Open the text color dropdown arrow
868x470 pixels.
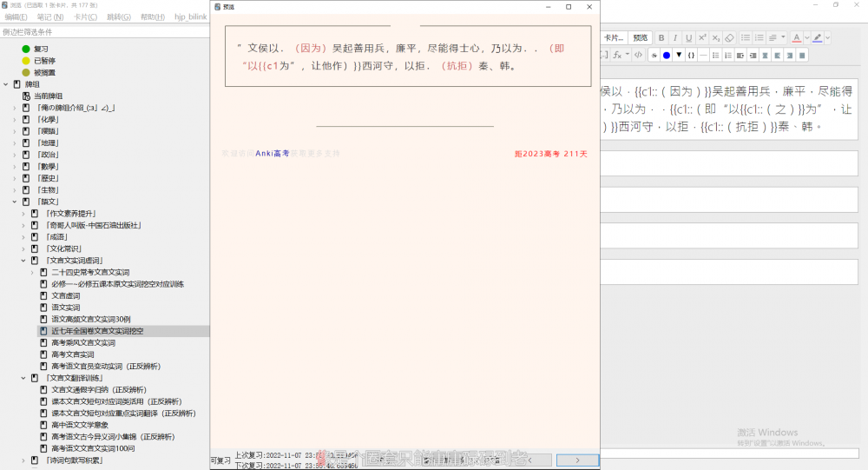[806, 38]
